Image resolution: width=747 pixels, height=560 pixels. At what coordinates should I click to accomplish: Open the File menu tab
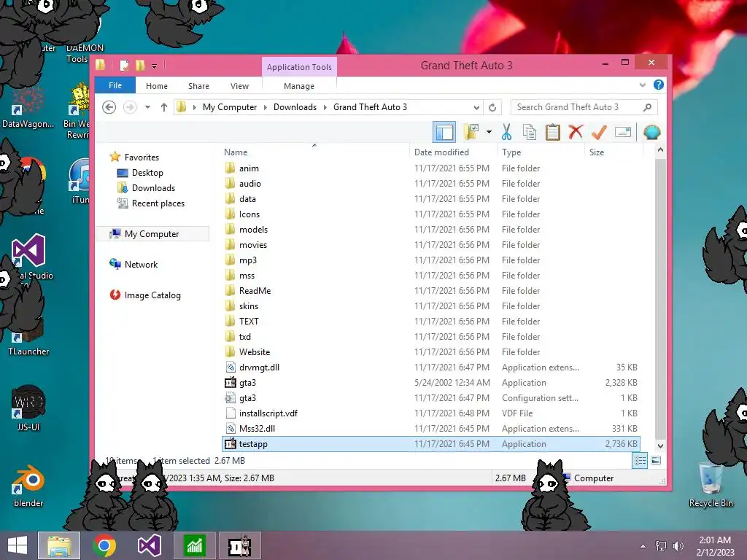(x=115, y=85)
